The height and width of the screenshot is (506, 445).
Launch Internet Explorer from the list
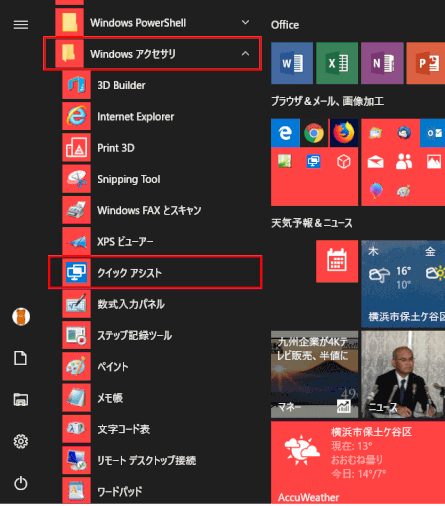(162, 117)
